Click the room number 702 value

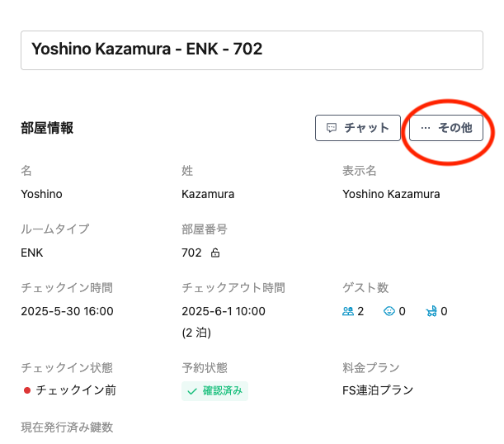(191, 253)
